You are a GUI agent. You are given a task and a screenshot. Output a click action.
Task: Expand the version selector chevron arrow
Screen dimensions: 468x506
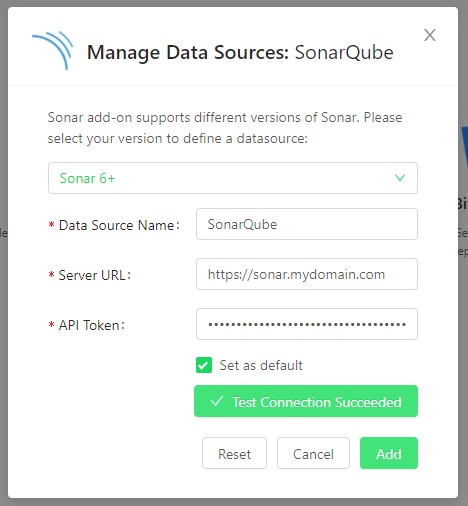tap(400, 178)
